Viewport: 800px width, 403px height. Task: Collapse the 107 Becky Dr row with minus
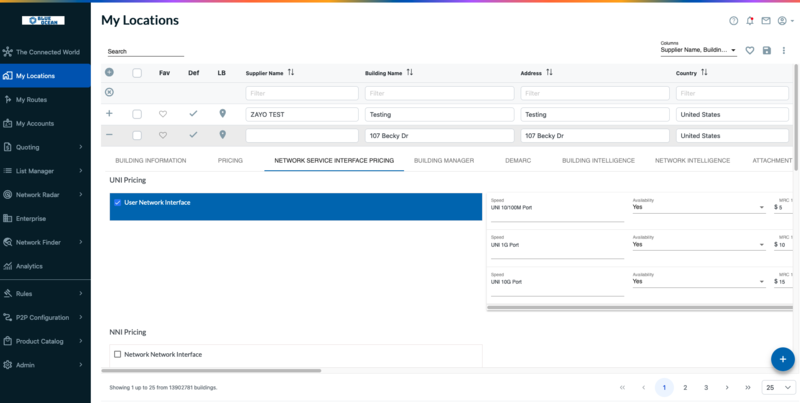[109, 135]
